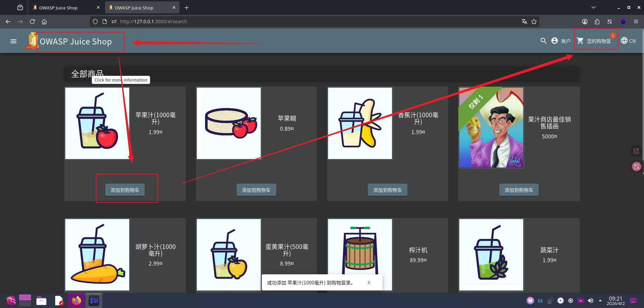This screenshot has width=644, height=308.
Task: Open the tracking protection shield
Action: pyautogui.click(x=95, y=22)
